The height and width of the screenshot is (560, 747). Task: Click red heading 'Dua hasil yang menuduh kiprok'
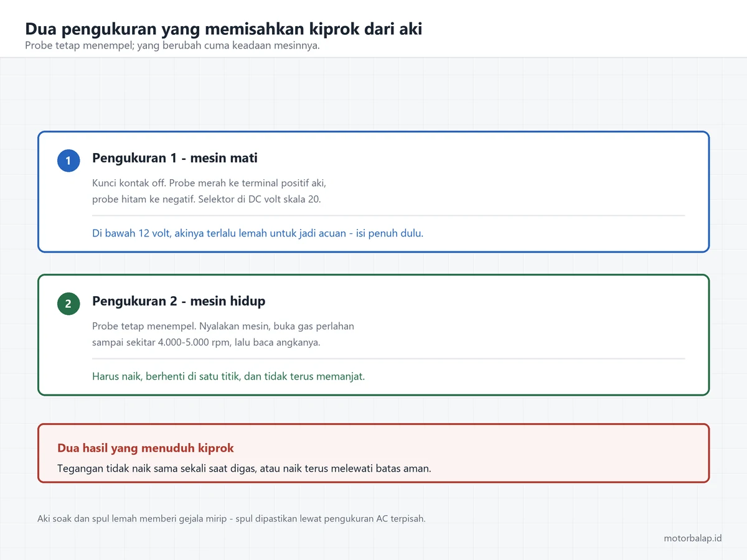(x=146, y=448)
